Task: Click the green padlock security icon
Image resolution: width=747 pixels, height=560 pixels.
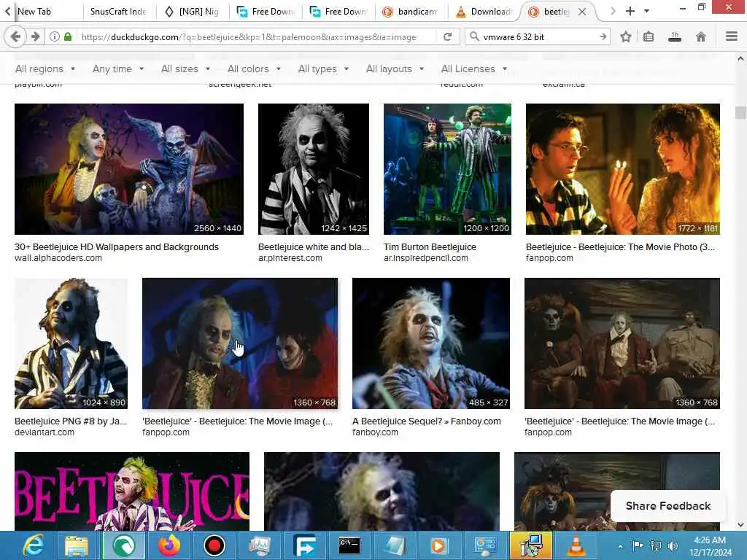Action: tap(68, 36)
